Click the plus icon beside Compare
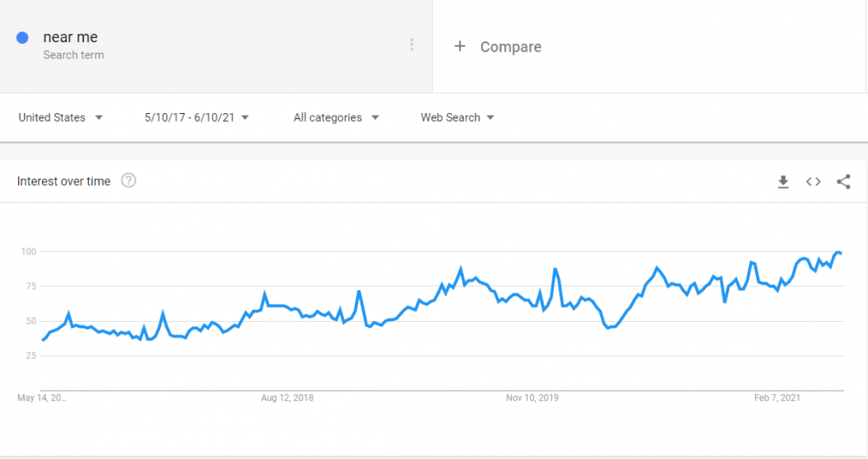The height and width of the screenshot is (459, 868). coord(459,47)
